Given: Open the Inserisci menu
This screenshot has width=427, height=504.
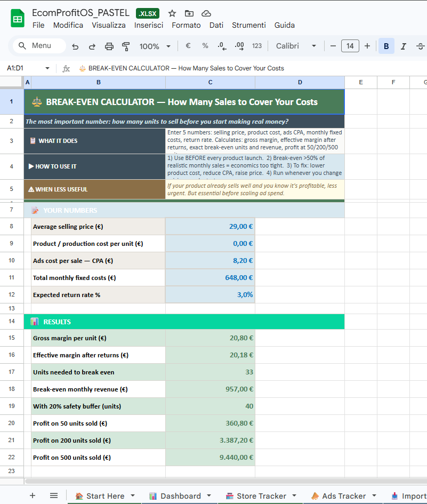Looking at the screenshot, I should (x=149, y=25).
